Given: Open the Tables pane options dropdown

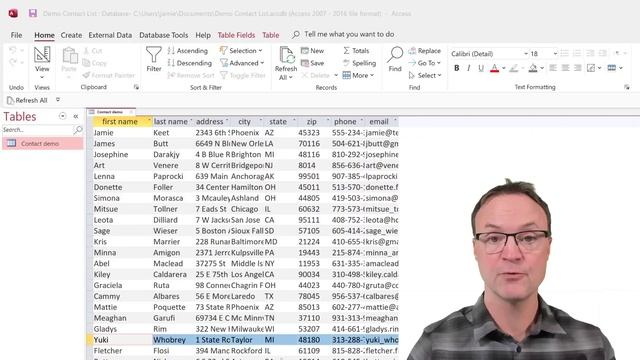Looking at the screenshot, I should click(x=62, y=116).
